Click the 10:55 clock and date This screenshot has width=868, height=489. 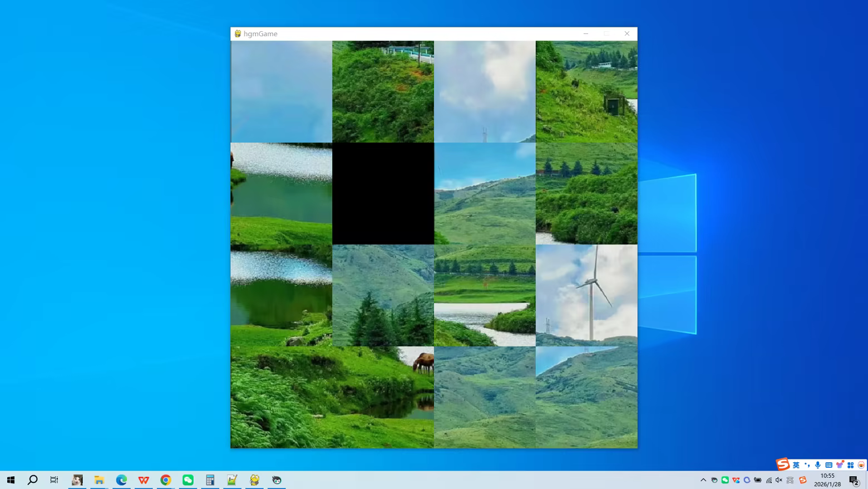click(827, 480)
